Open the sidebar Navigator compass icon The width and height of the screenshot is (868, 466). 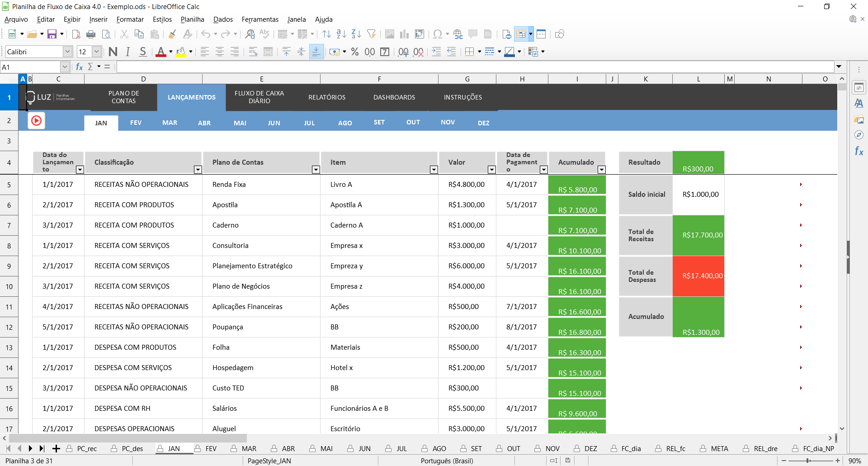point(859,135)
